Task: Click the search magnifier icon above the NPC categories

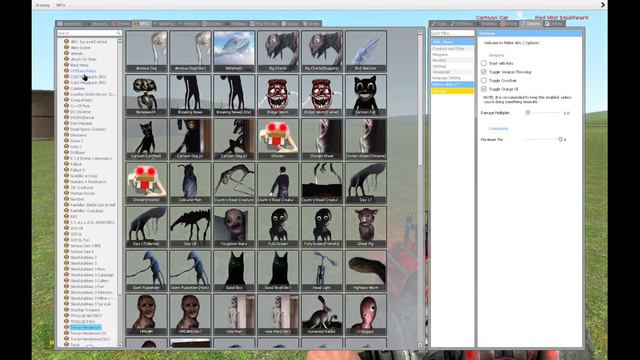Action: coord(118,33)
